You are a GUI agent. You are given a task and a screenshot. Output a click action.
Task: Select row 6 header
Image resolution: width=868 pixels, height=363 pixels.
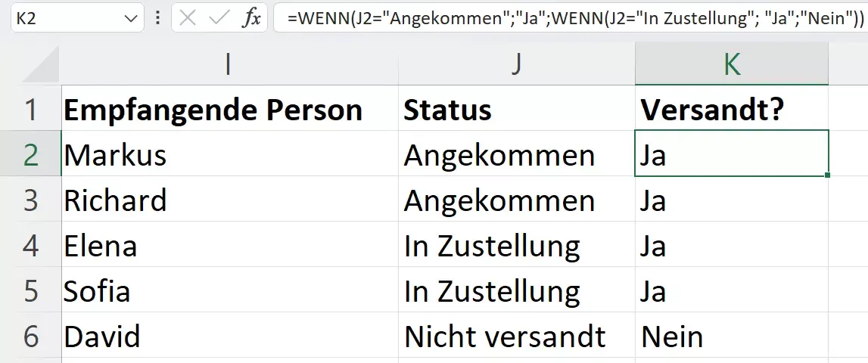tap(30, 337)
